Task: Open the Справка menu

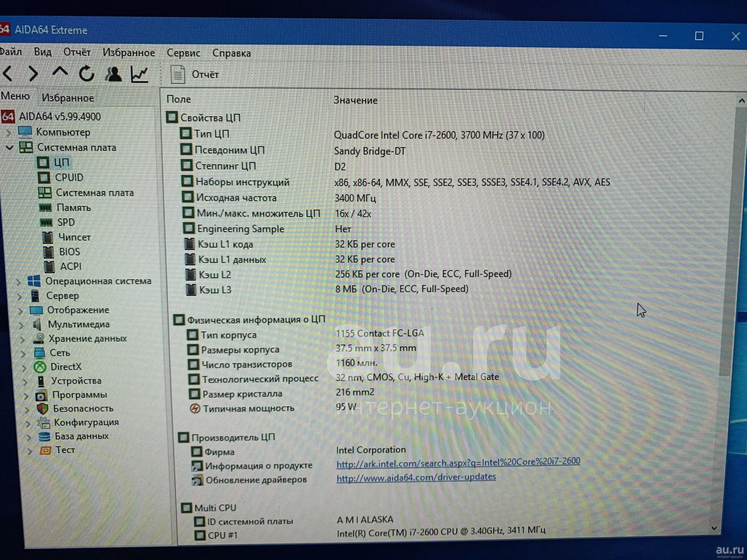Action: coord(231,53)
